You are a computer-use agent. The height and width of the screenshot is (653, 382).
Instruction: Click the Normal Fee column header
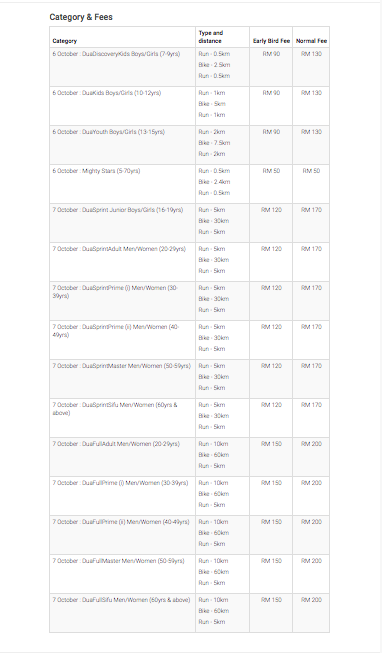point(311,41)
